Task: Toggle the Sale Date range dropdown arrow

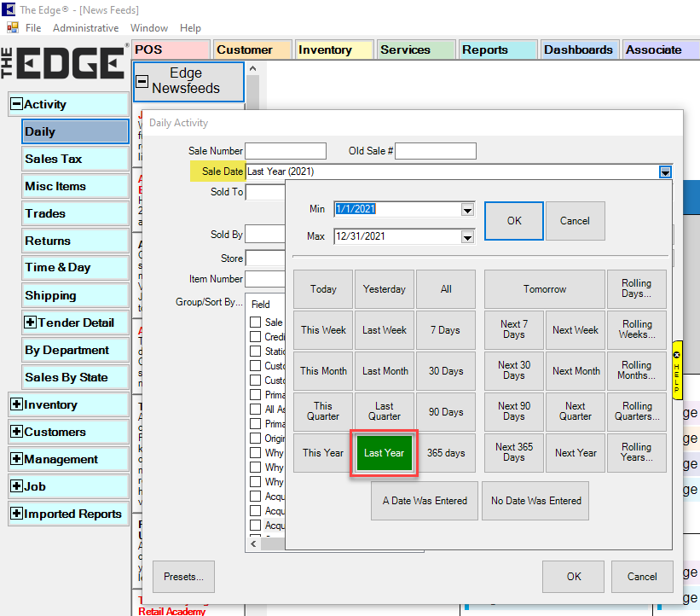Action: coord(664,172)
